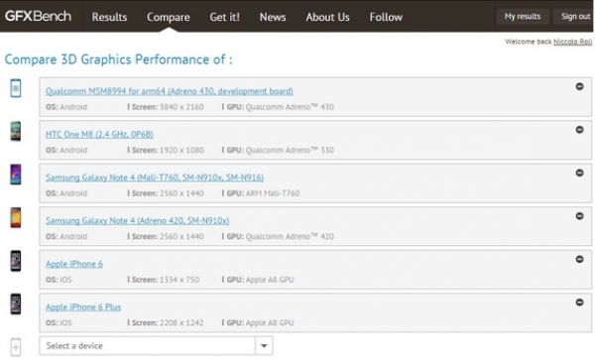595x364 pixels.
Task: Click the iPhone 6 device thumbnail
Action: pos(16,261)
